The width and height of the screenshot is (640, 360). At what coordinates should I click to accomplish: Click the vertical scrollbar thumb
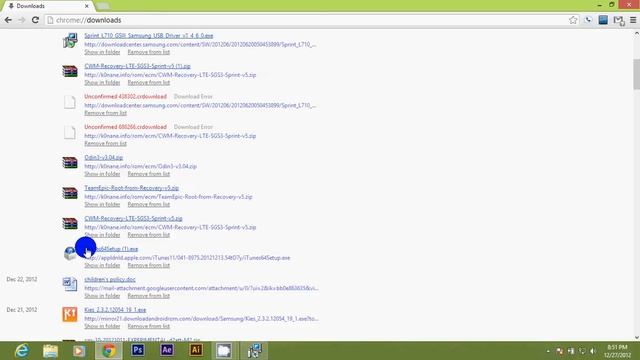pyautogui.click(x=636, y=74)
